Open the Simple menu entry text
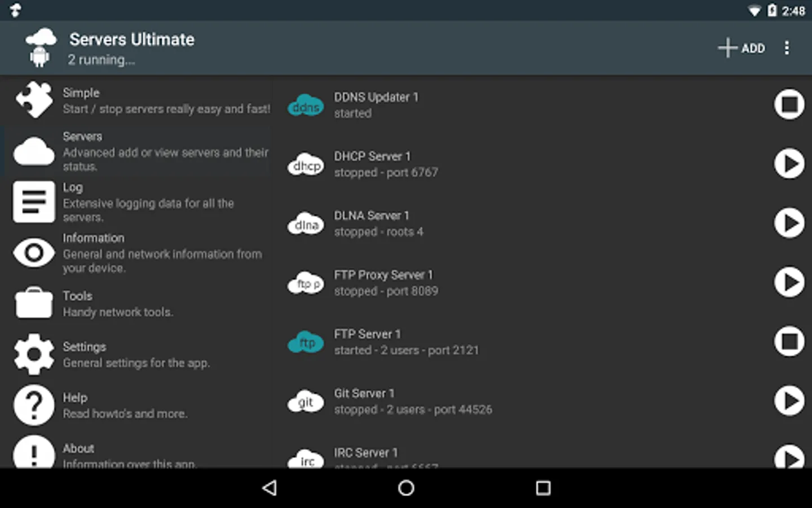 point(81,93)
